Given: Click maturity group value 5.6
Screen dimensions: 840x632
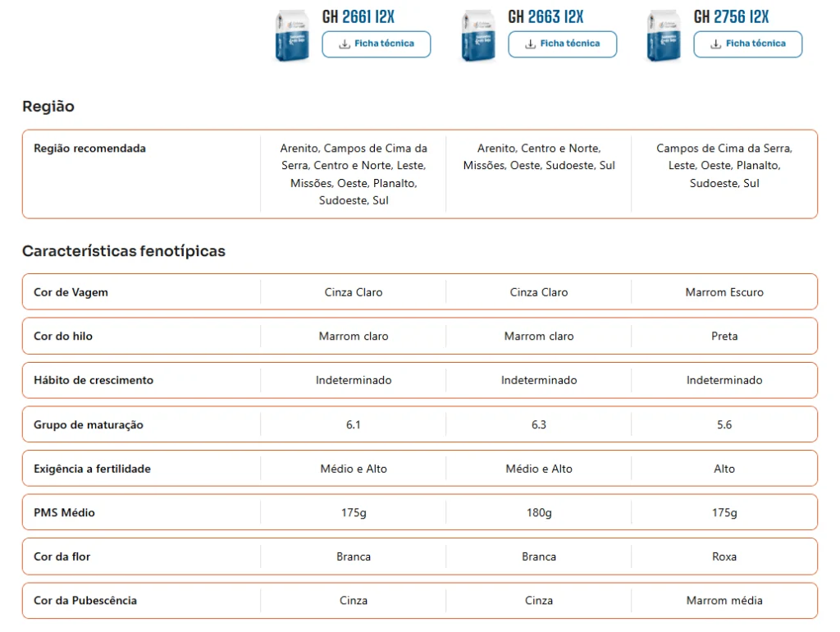Looking at the screenshot, I should pos(724,424).
